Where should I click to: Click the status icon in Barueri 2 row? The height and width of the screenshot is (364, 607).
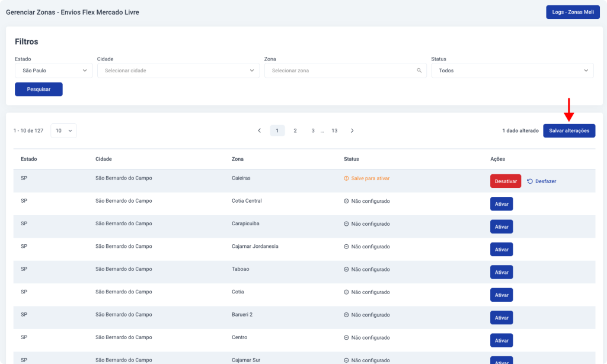(346, 315)
